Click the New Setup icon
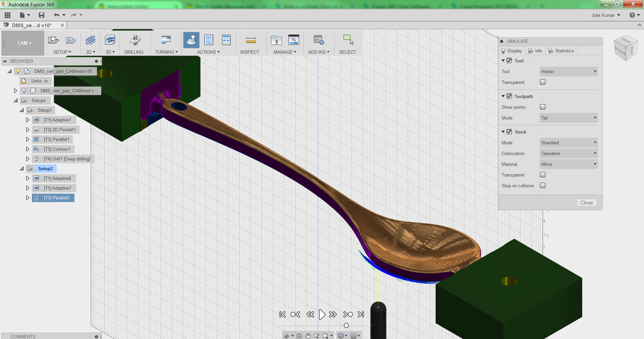 pyautogui.click(x=53, y=40)
